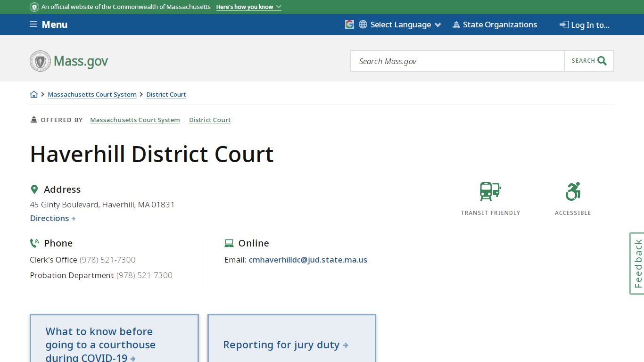Open 'What to know before going to a courthouse' card

pyautogui.click(x=114, y=338)
